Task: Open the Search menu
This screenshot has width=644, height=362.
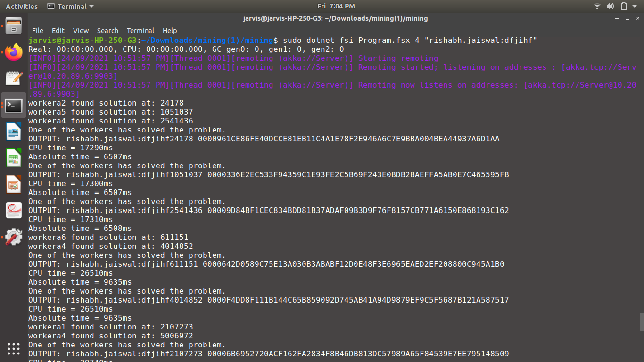Action: tap(107, 30)
